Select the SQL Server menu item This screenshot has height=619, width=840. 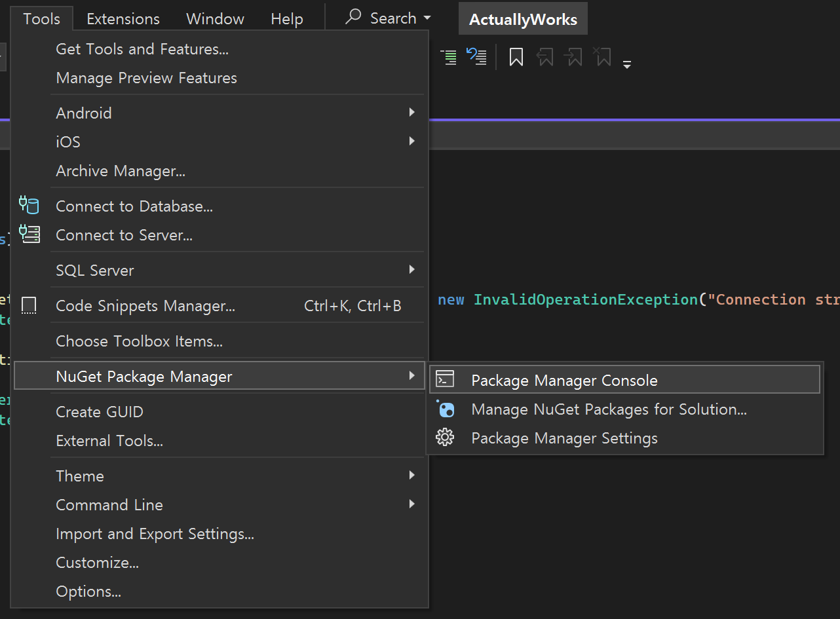(x=220, y=271)
